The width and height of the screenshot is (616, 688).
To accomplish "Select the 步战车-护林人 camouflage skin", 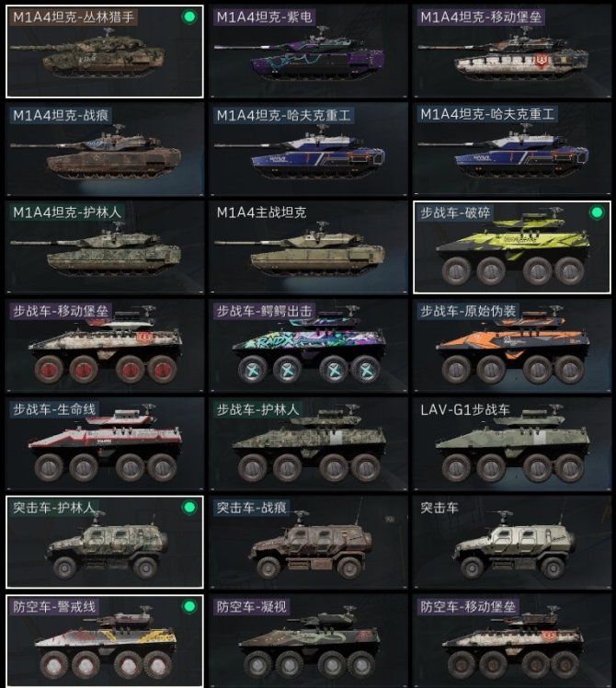I will point(308,443).
